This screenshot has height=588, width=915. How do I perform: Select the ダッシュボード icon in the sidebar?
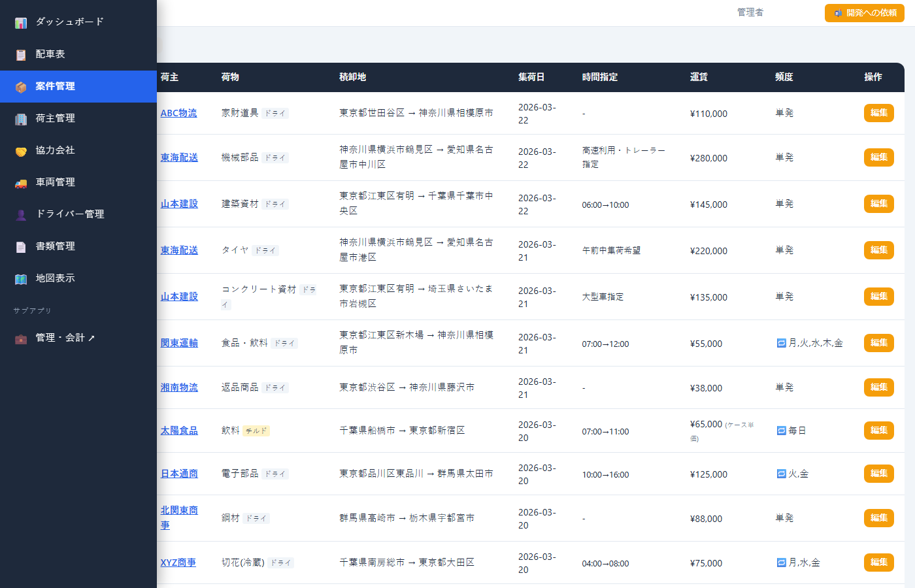pos(20,22)
